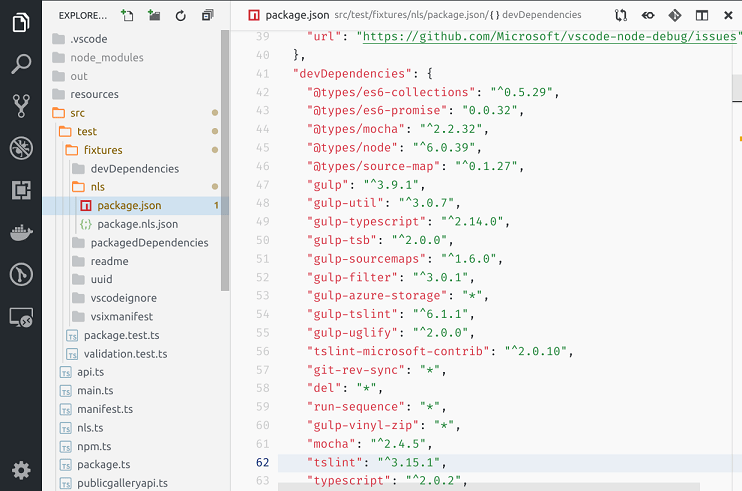Collapse the fixtures folder
Screen dimensions: 742x491
tap(102, 150)
